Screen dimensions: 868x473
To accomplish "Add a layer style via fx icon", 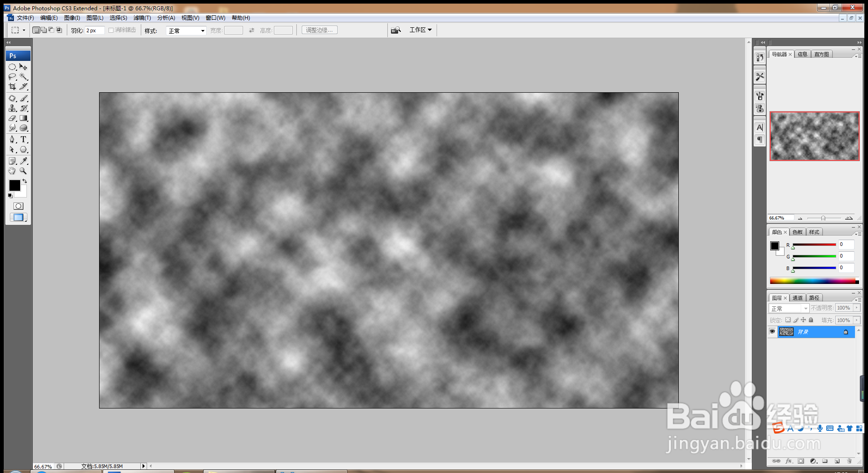I will 789,461.
